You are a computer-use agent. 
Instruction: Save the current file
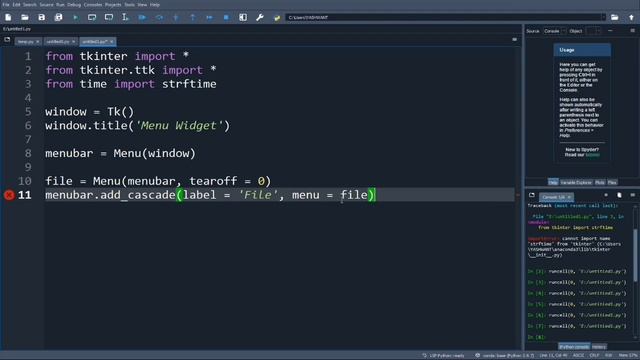tap(42, 18)
